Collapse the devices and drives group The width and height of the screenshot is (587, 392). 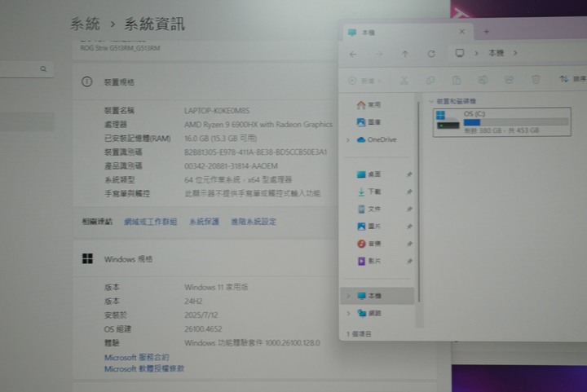(x=431, y=101)
